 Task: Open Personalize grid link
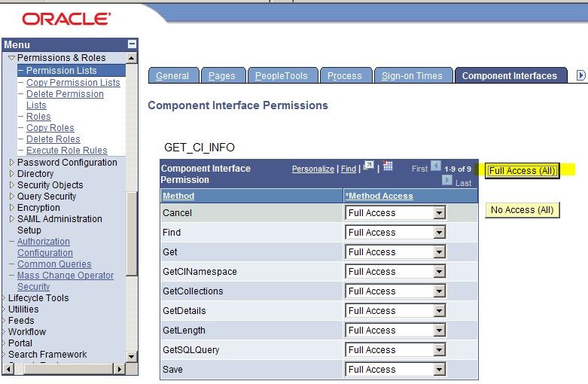[313, 169]
